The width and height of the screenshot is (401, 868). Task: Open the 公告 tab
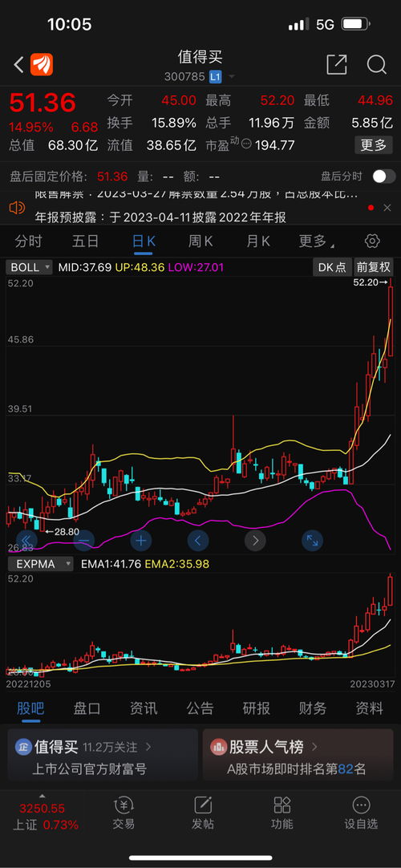pyautogui.click(x=200, y=708)
